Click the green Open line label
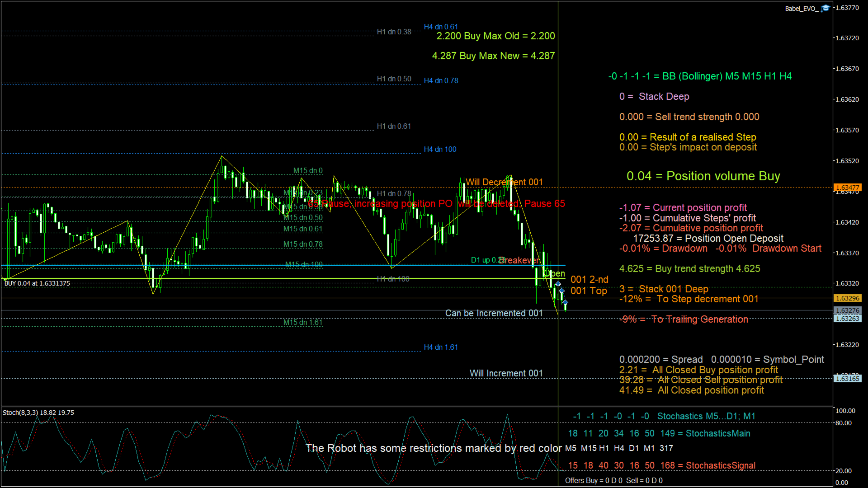Image resolution: width=868 pixels, height=488 pixels. click(x=554, y=274)
